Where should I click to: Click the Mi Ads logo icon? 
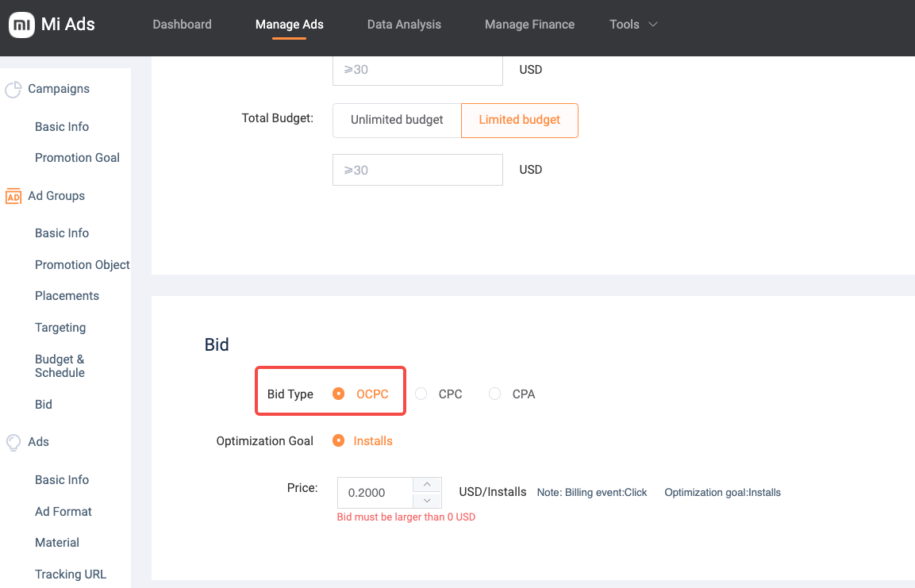tap(21, 25)
